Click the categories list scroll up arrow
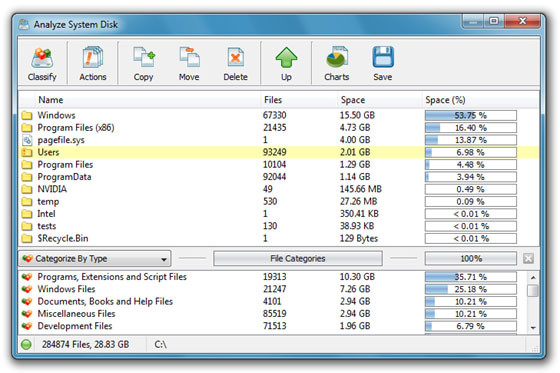This screenshot has width=560, height=373. point(533,278)
